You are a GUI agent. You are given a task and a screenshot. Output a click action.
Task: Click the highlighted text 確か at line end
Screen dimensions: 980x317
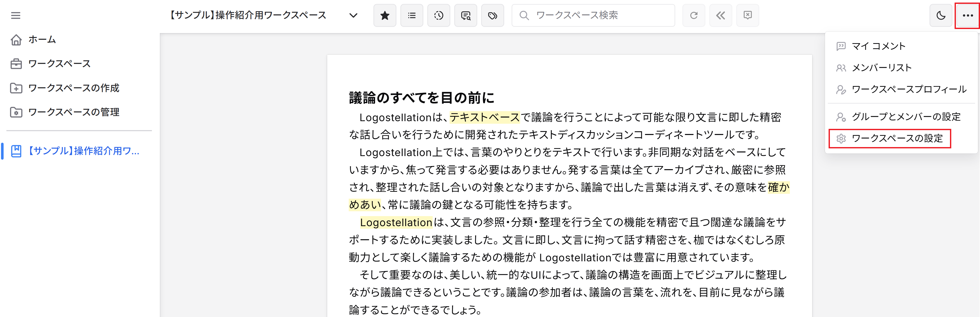(778, 187)
